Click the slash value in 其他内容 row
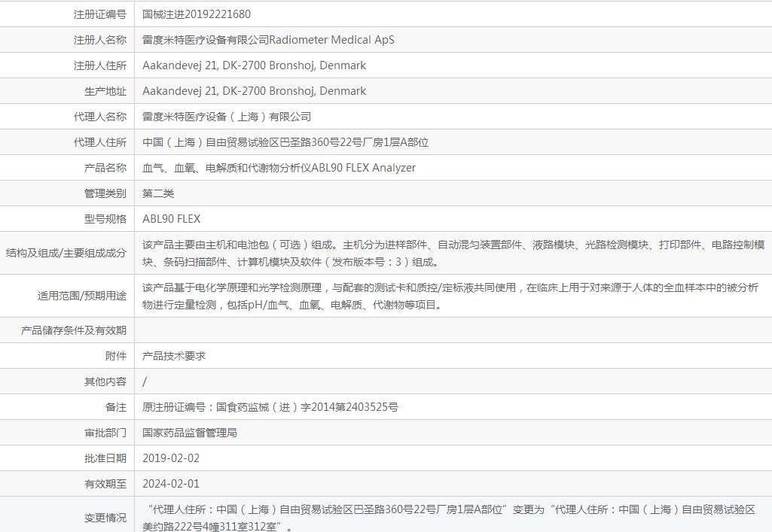Screen dimensions: 772x532 (x=145, y=382)
